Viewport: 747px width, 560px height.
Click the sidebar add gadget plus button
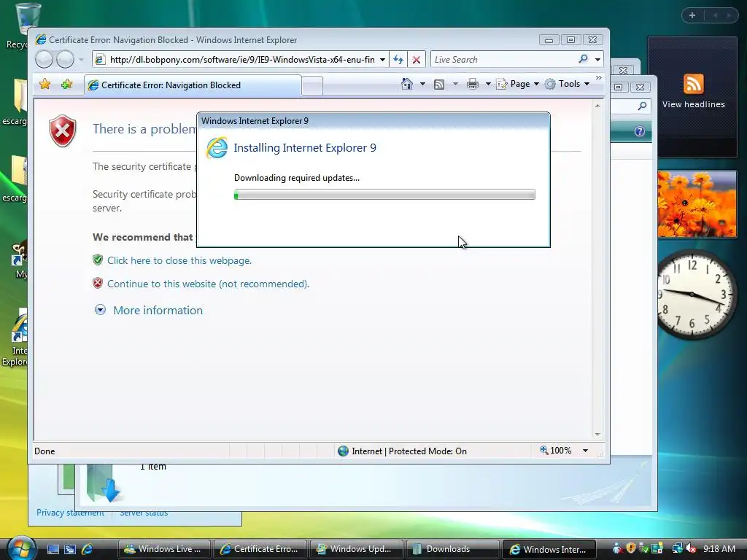[692, 15]
